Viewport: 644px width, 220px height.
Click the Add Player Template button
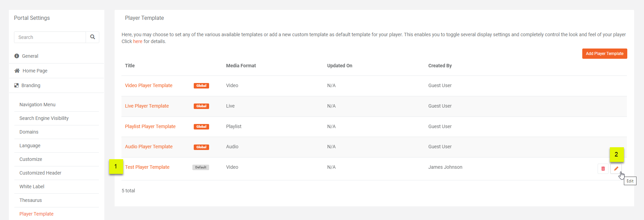(x=604, y=54)
